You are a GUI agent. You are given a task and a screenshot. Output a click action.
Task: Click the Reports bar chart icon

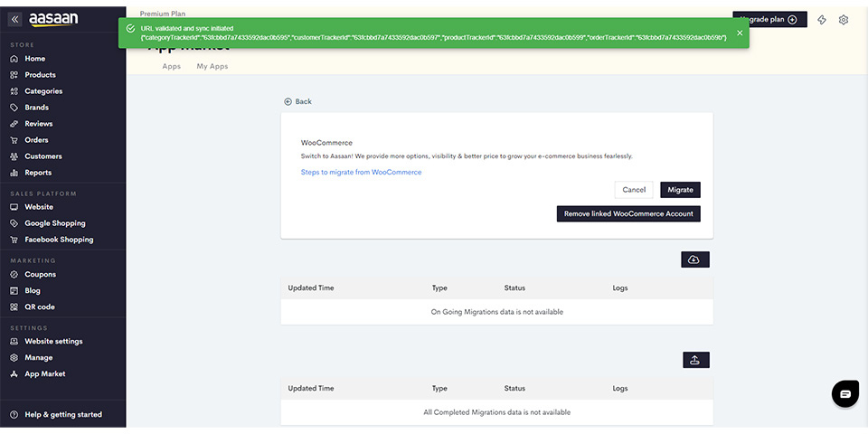[14, 173]
